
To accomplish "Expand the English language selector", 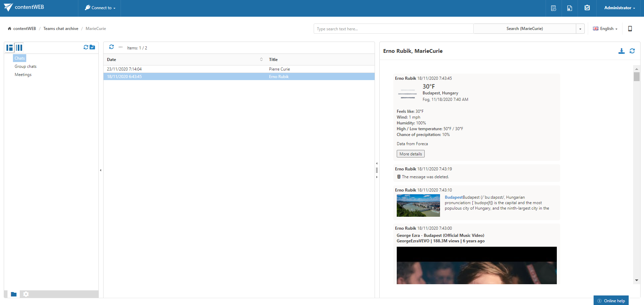I will 605,29.
